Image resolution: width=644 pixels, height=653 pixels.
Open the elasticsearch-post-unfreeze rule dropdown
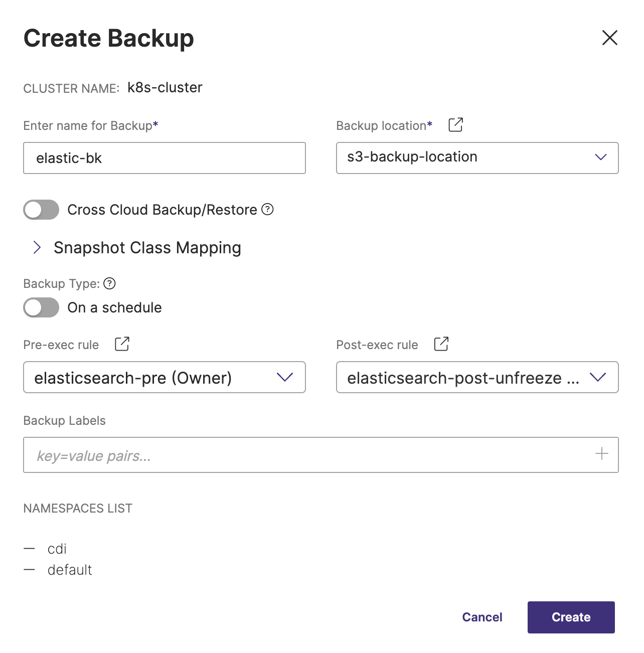pyautogui.click(x=476, y=377)
